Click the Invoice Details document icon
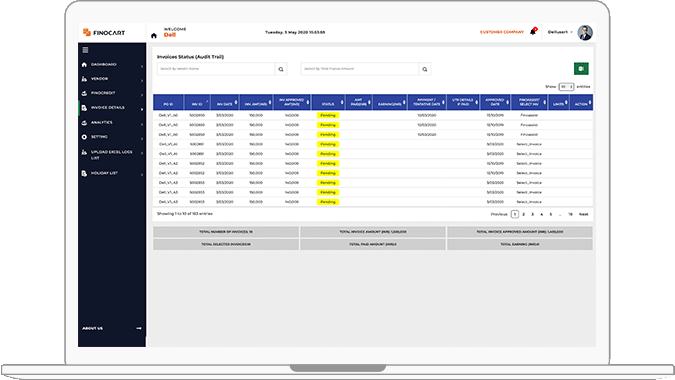The height and width of the screenshot is (380, 675). pyautogui.click(x=84, y=108)
